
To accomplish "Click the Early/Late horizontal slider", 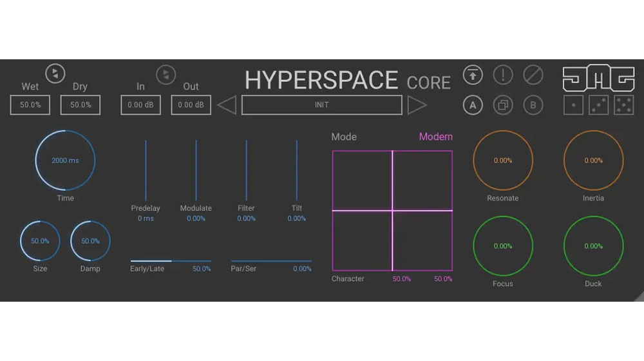I will click(171, 260).
